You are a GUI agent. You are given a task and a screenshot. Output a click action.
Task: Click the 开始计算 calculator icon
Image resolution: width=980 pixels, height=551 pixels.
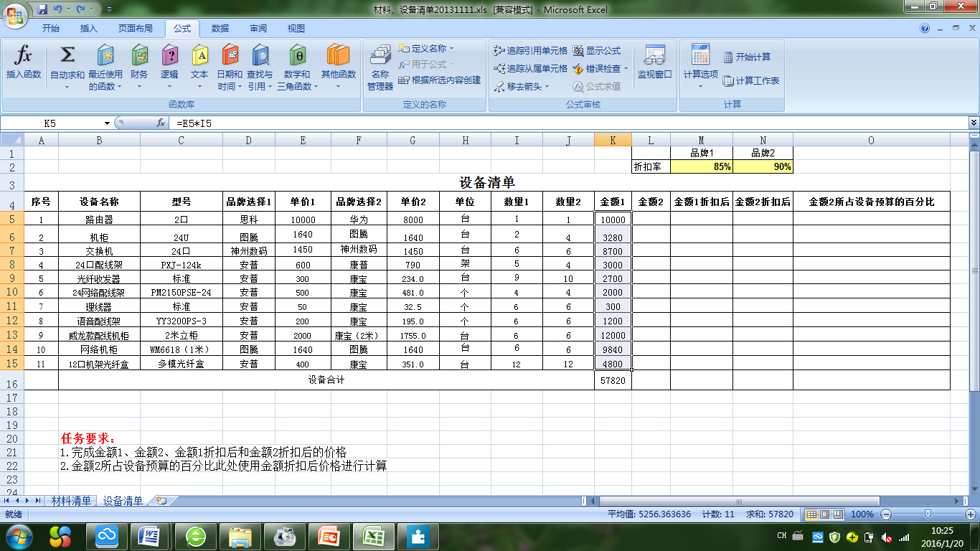click(747, 57)
